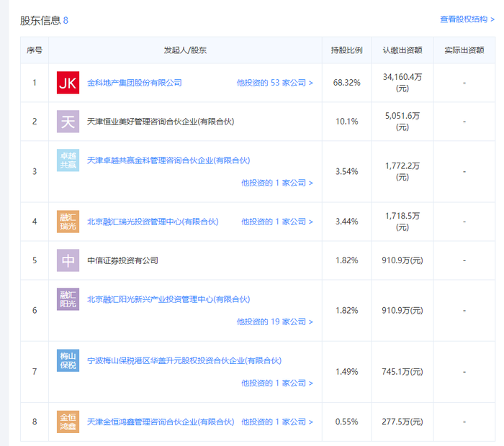Click the 梅山保税 blue logo tile
The width and height of the screenshot is (504, 446).
(x=68, y=360)
